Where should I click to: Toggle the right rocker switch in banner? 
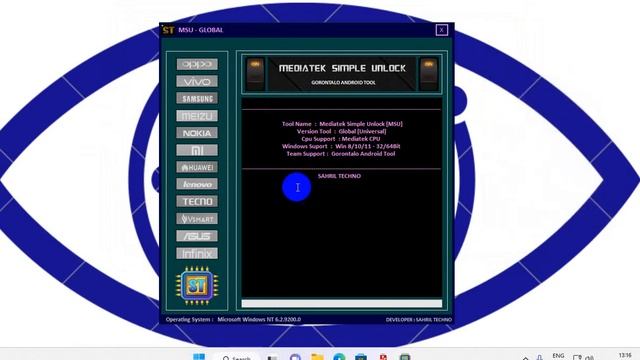click(x=429, y=74)
